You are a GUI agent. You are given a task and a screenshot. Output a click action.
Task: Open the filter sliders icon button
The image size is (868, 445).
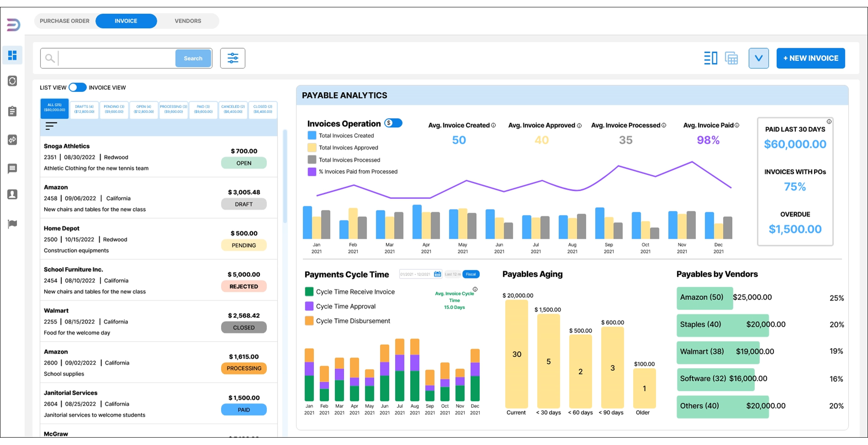click(x=233, y=58)
